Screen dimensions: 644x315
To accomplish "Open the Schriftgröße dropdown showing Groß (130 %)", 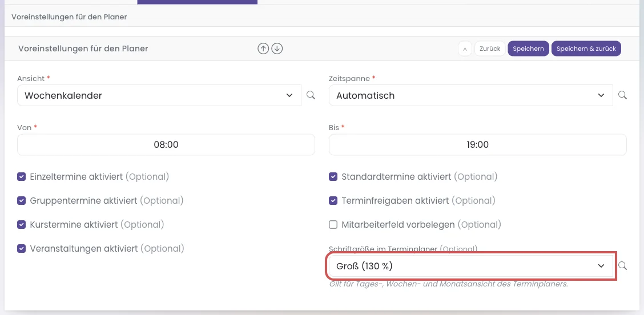I will (471, 266).
